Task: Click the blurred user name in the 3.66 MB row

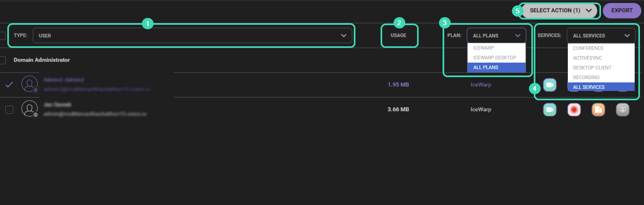Action: (x=58, y=105)
